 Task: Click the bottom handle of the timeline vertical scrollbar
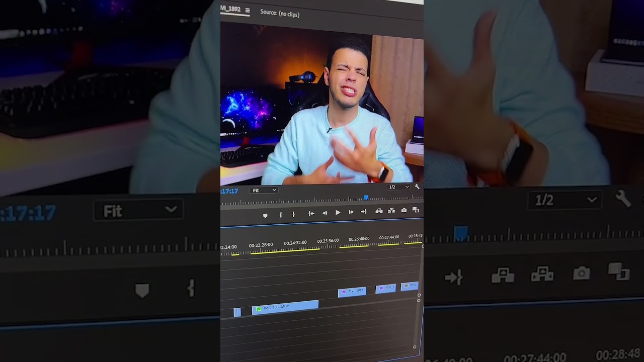[x=415, y=347]
